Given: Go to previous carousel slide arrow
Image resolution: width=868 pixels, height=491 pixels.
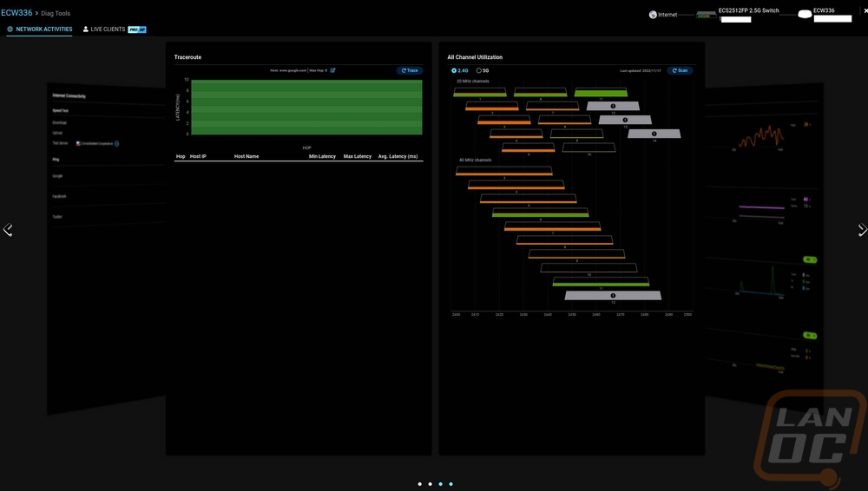Looking at the screenshot, I should click(x=8, y=230).
